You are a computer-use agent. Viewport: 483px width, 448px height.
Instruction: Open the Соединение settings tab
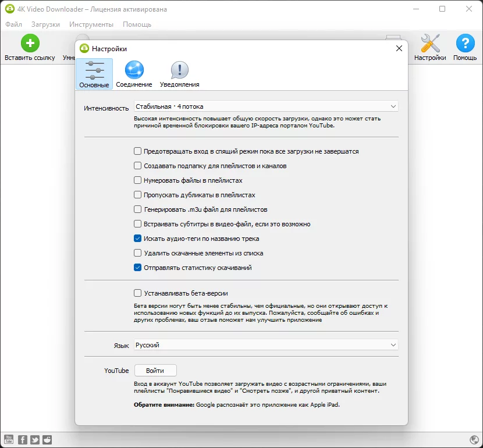134,74
